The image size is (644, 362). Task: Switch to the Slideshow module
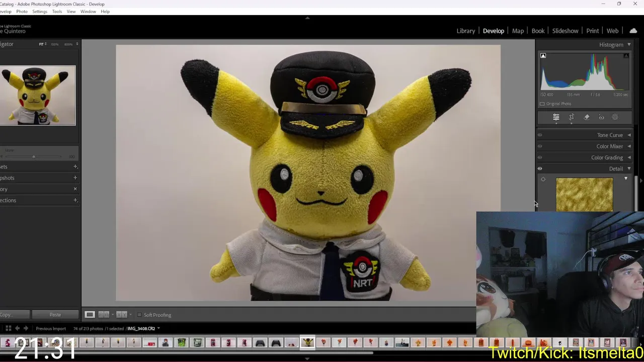point(565,31)
